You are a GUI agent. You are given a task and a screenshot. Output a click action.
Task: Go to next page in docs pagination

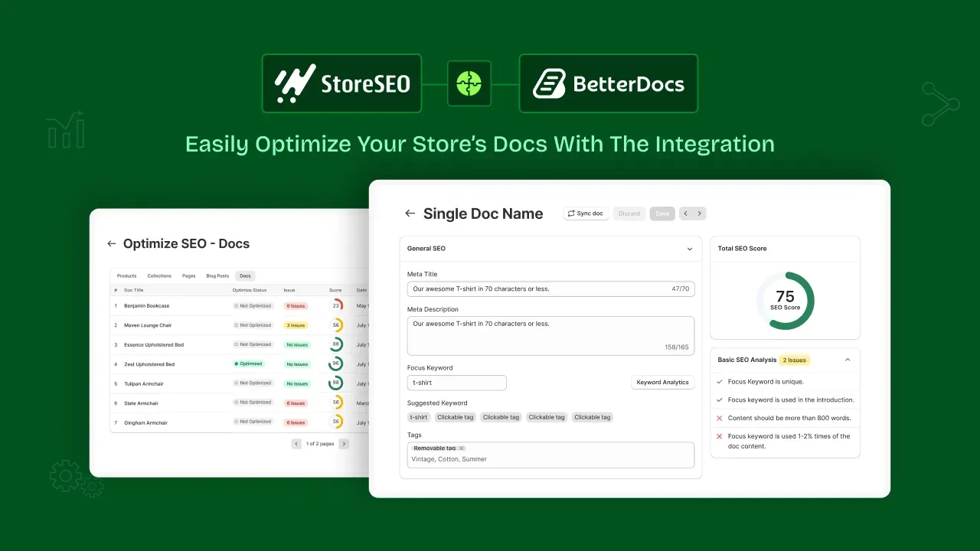(344, 444)
